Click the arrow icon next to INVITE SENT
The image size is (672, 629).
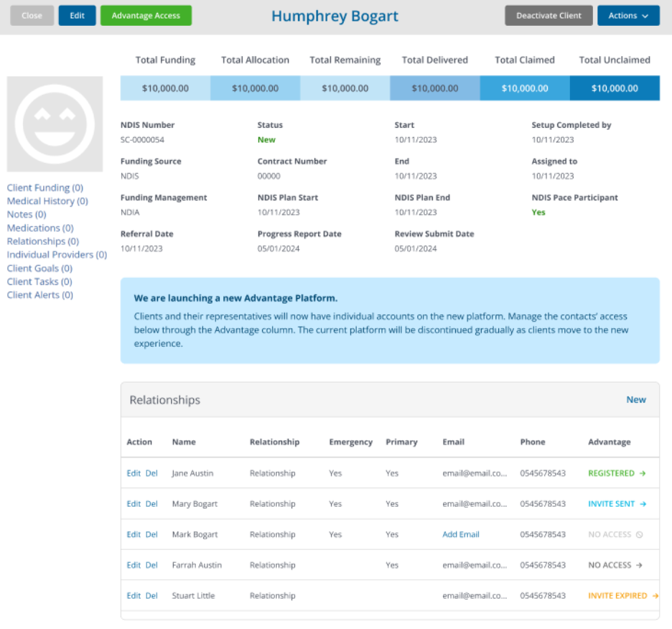pyautogui.click(x=643, y=504)
